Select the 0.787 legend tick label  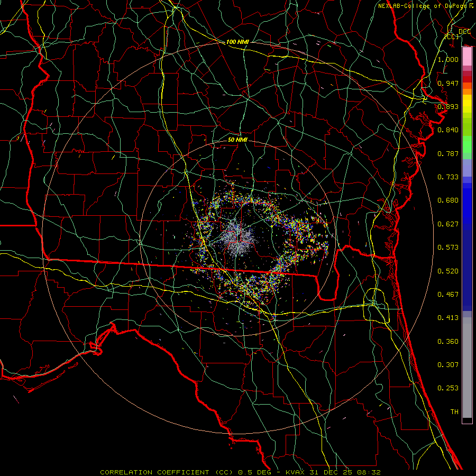[x=448, y=154]
